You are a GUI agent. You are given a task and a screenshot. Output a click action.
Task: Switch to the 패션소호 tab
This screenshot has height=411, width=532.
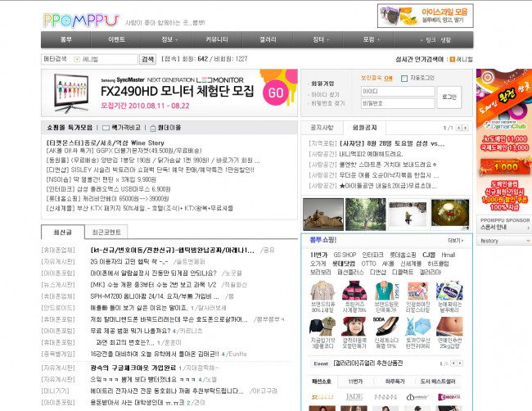click(322, 382)
